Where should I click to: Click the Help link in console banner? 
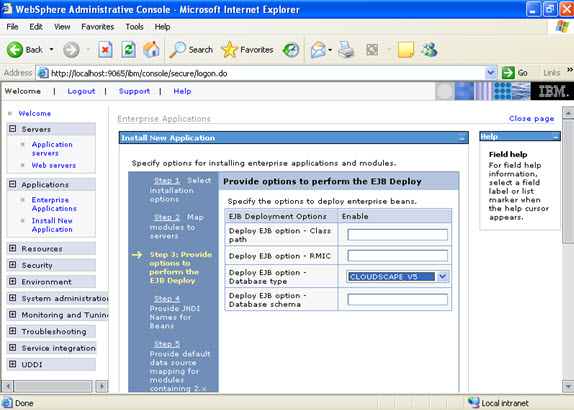point(182,91)
